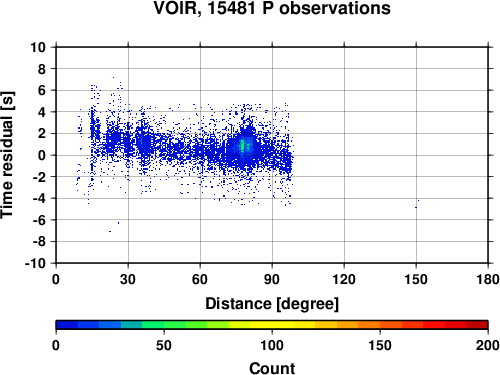
Task: Click the x-axis tick label 90
Action: pyautogui.click(x=272, y=279)
